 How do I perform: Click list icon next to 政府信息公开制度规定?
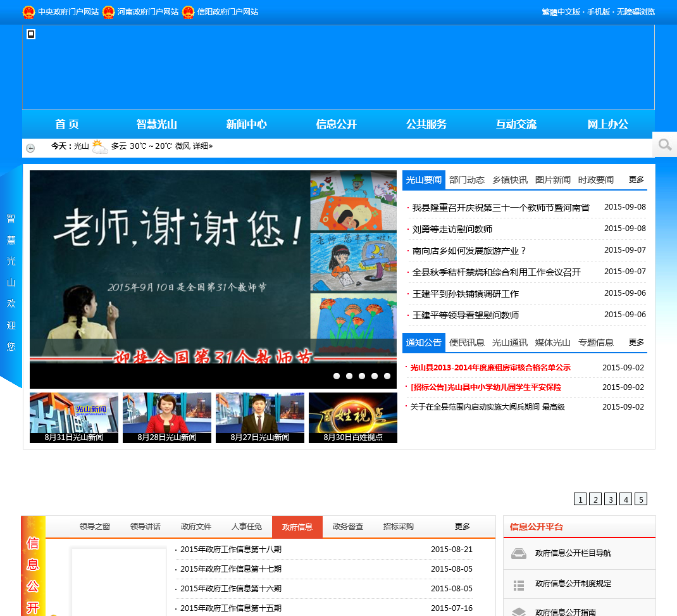click(x=519, y=585)
